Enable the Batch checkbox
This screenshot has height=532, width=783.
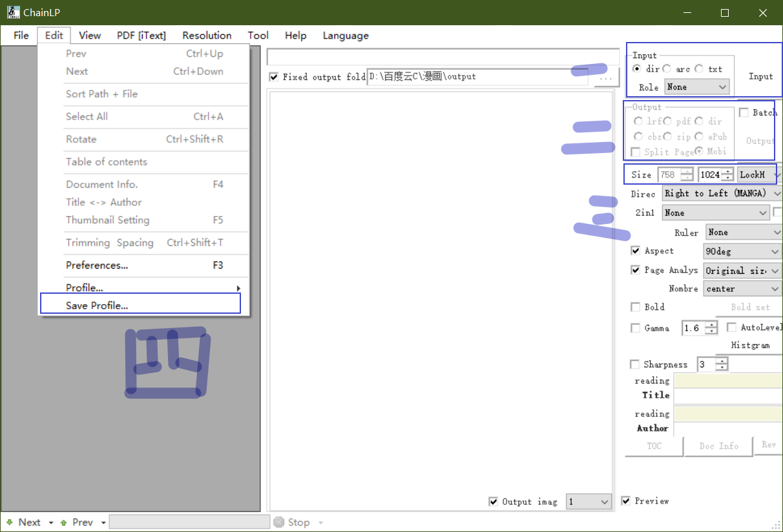pyautogui.click(x=744, y=112)
